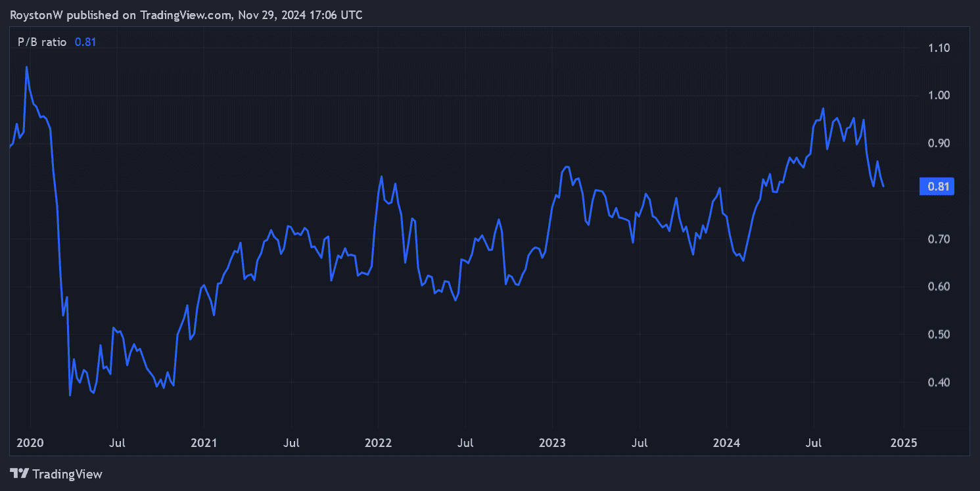This screenshot has width=980, height=491.
Task: Select the 2020 marker on time axis
Action: [x=29, y=442]
